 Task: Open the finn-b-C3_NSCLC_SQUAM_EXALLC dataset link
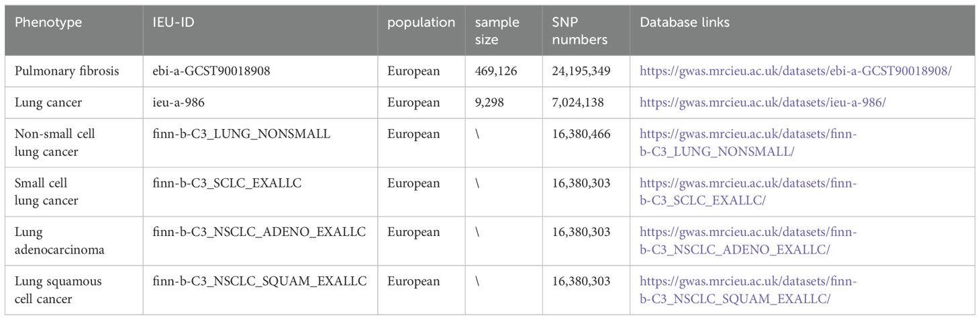pos(748,290)
